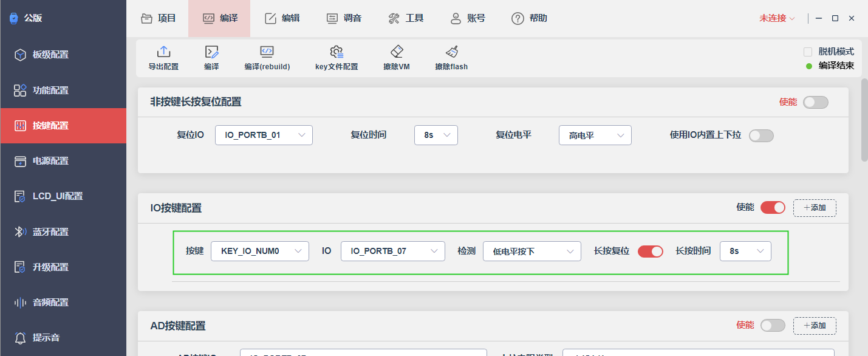Viewport: 868px width, 356px height.
Task: Toggle 使用IO内置上下拉 switch
Action: coord(761,135)
